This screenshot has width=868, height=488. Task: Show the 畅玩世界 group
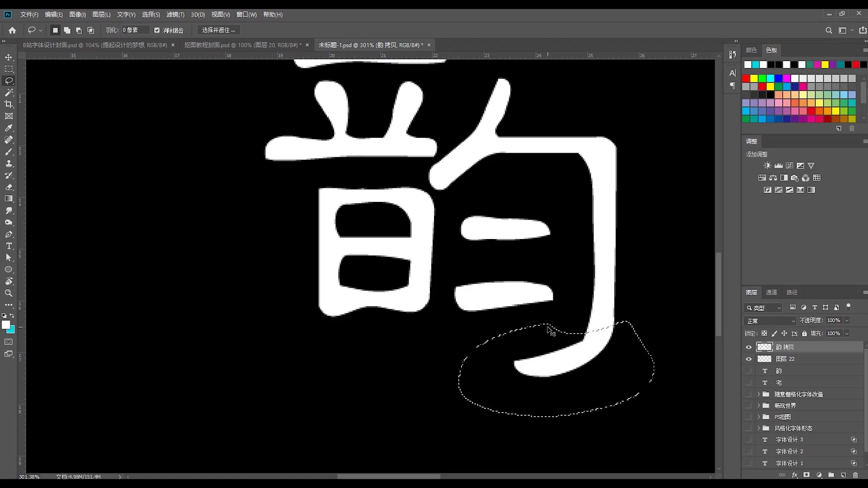click(749, 406)
